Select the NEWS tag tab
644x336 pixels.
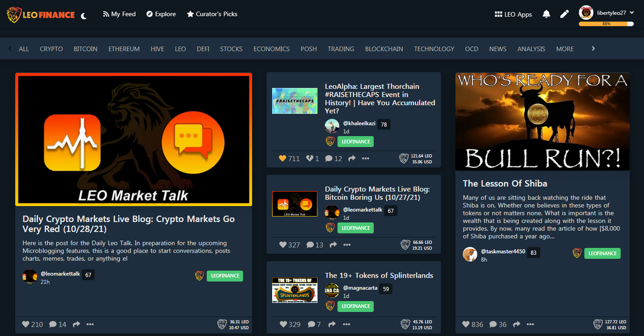pos(498,49)
